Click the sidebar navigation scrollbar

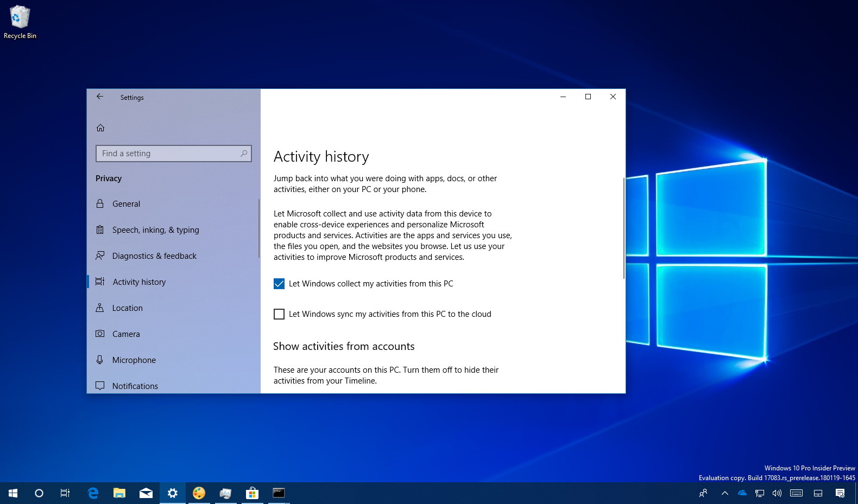click(259, 228)
